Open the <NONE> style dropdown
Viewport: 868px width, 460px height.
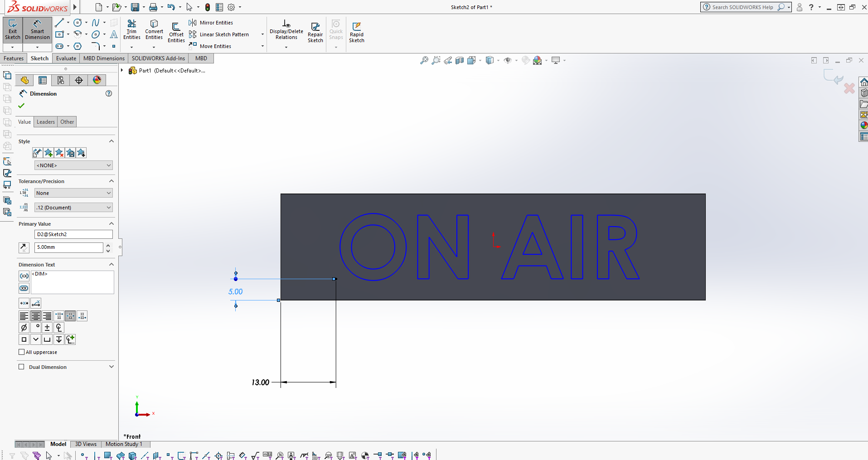click(73, 165)
